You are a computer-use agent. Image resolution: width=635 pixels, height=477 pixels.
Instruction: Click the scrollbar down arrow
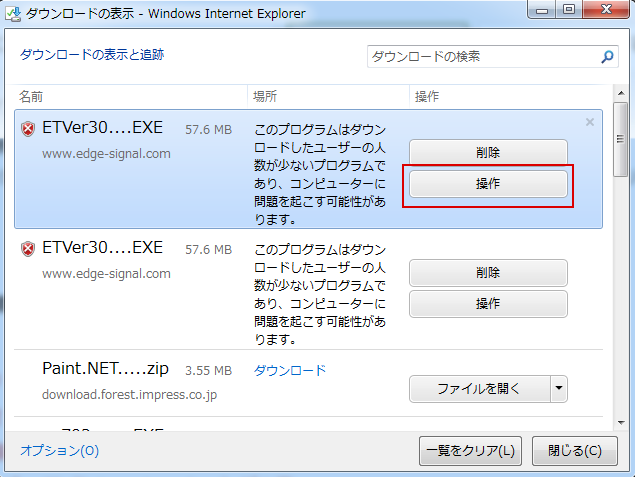(621, 423)
